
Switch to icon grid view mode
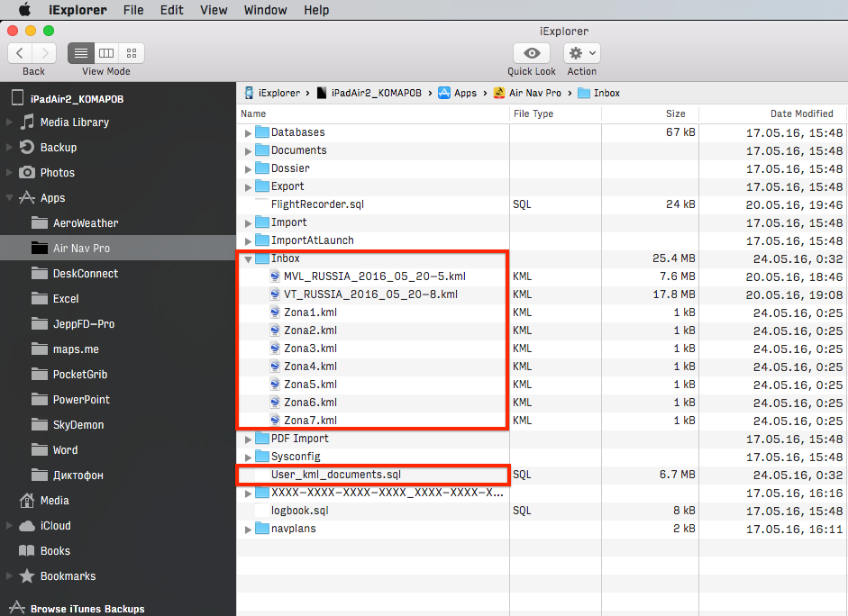[132, 53]
